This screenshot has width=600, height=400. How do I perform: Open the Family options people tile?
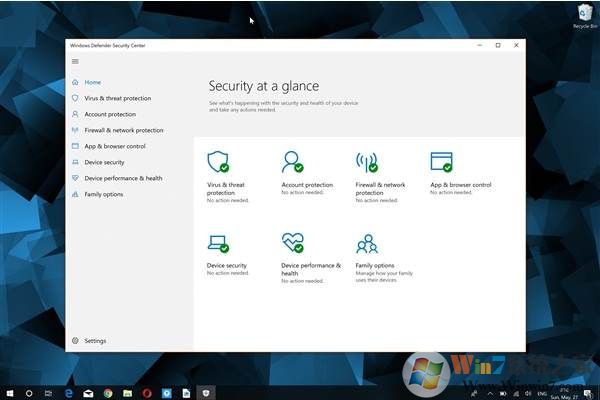367,243
